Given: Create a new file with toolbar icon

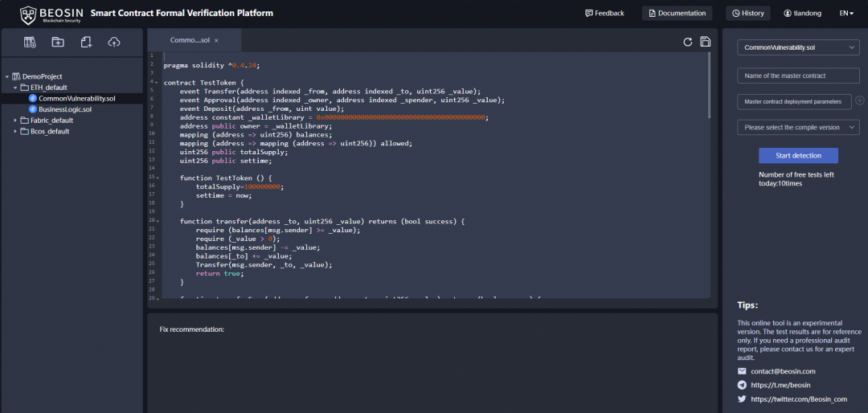Looking at the screenshot, I should tap(86, 42).
